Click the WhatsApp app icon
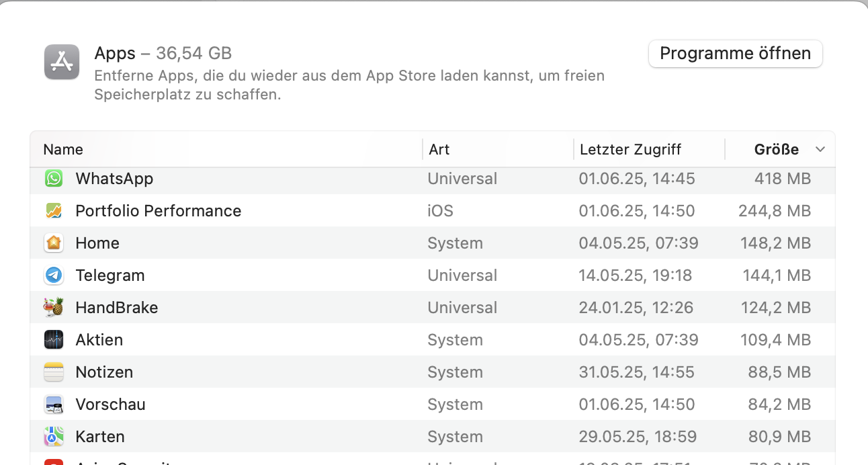This screenshot has height=465, width=868. pyautogui.click(x=54, y=179)
